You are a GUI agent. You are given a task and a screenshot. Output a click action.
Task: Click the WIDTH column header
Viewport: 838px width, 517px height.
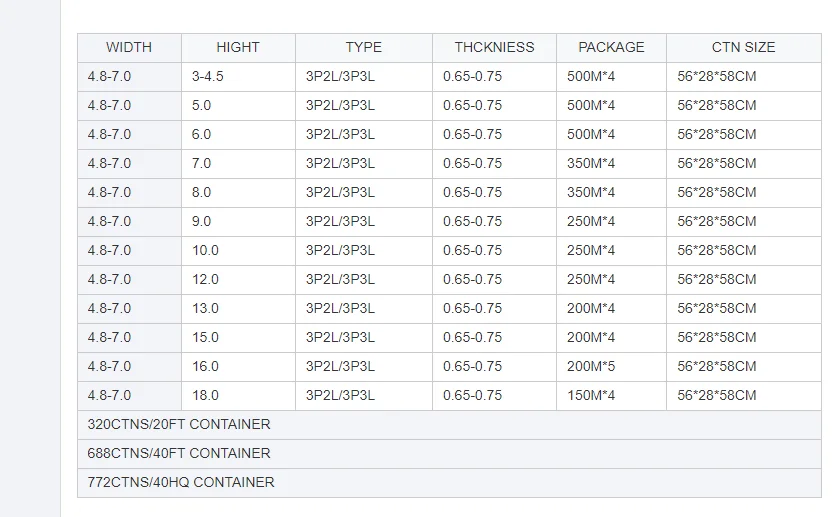tap(129, 47)
